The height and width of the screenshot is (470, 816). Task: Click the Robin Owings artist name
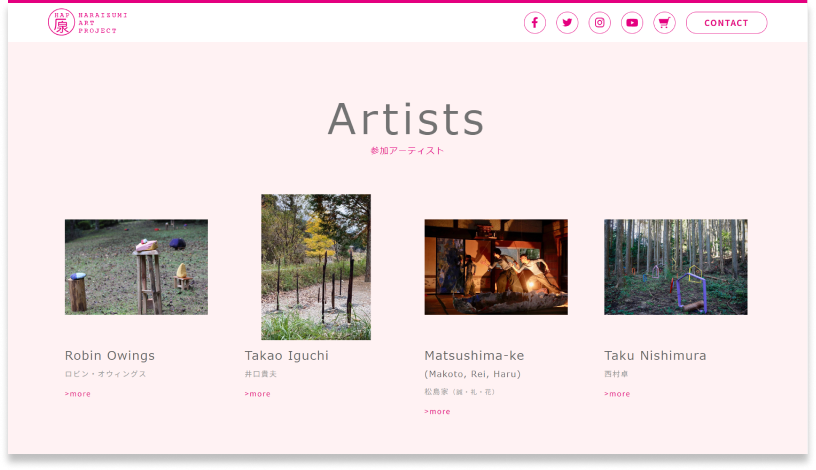[110, 356]
